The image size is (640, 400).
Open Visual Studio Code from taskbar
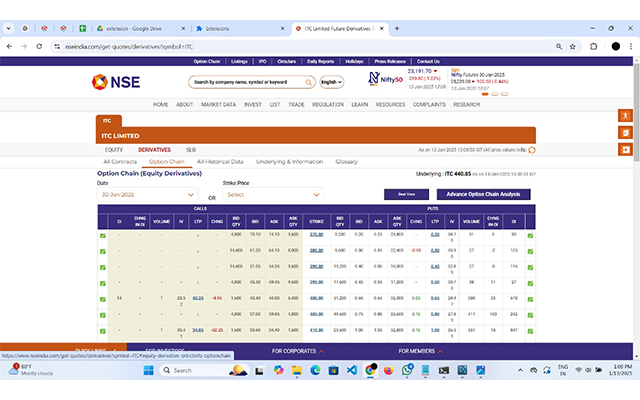tap(351, 370)
